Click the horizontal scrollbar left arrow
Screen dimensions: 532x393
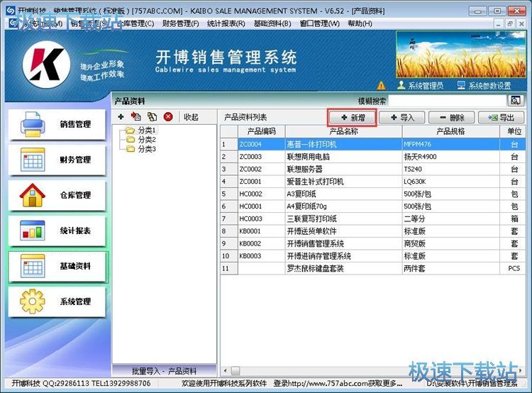(226, 370)
